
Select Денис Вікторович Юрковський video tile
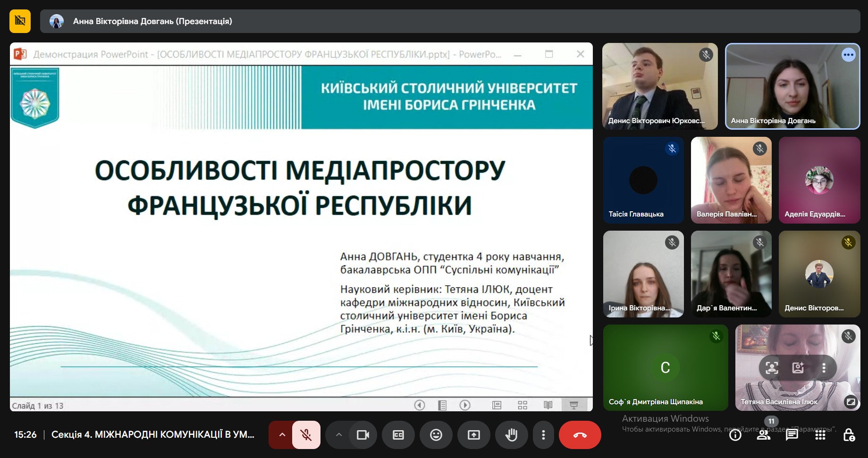(x=659, y=86)
